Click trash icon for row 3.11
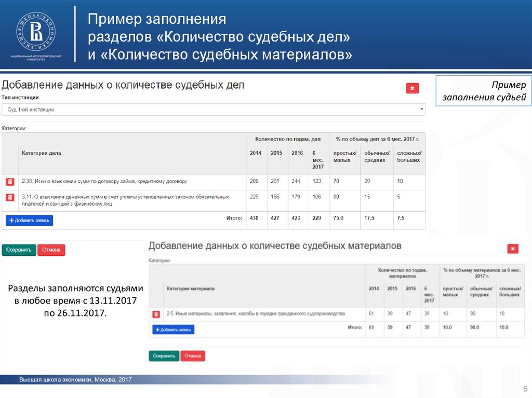This screenshot has width=532, height=398. pos(10,198)
